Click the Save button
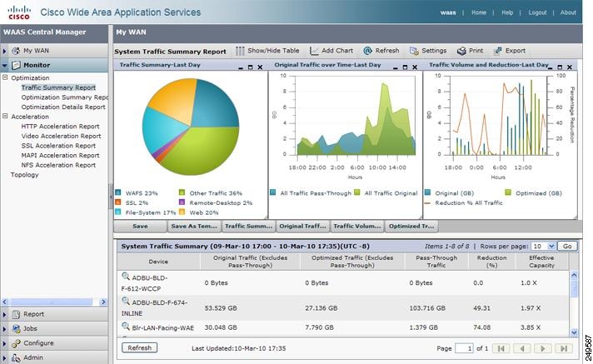The image size is (593, 364). tap(140, 227)
